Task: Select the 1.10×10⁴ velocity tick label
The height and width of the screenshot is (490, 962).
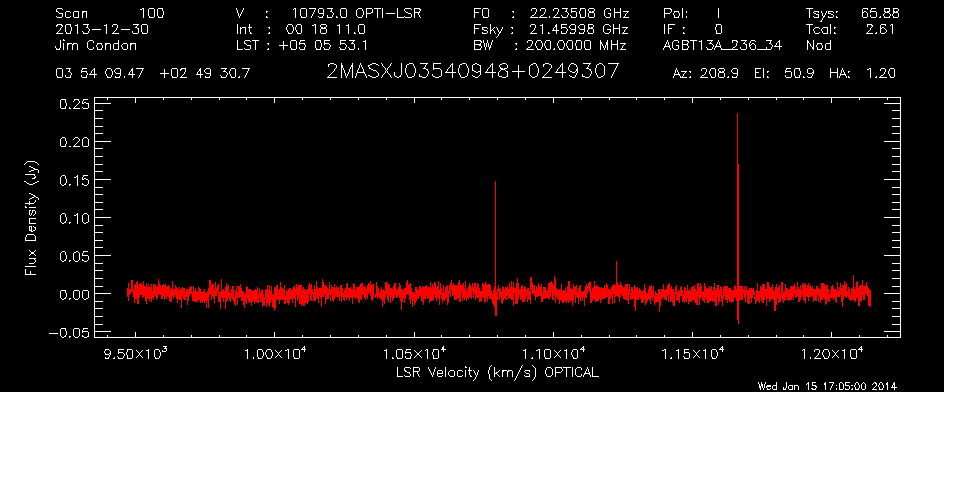Action: (x=554, y=353)
